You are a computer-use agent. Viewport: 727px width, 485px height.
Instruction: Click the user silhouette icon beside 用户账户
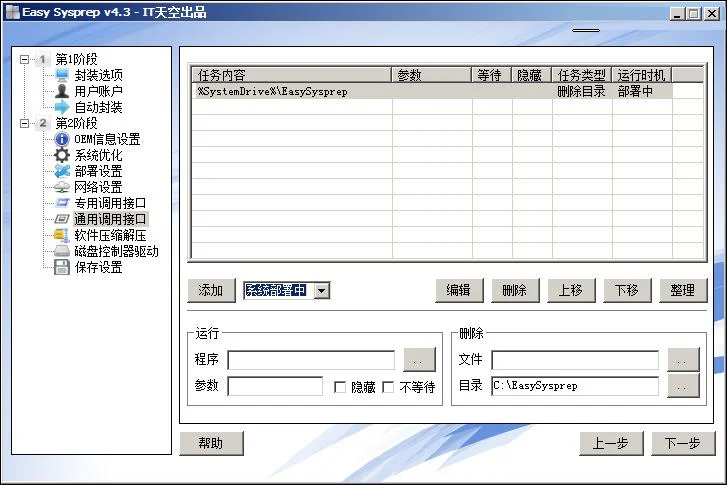(x=62, y=91)
